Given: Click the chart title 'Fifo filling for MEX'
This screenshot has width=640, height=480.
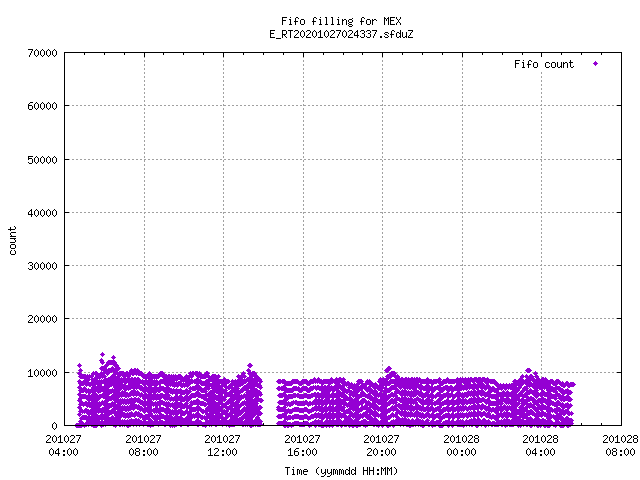Looking at the screenshot, I should point(341,21).
